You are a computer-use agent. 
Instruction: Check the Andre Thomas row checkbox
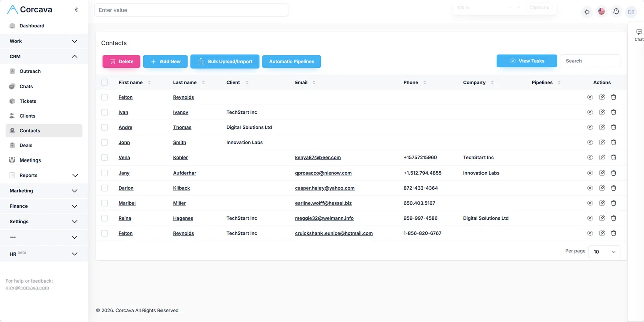(104, 127)
